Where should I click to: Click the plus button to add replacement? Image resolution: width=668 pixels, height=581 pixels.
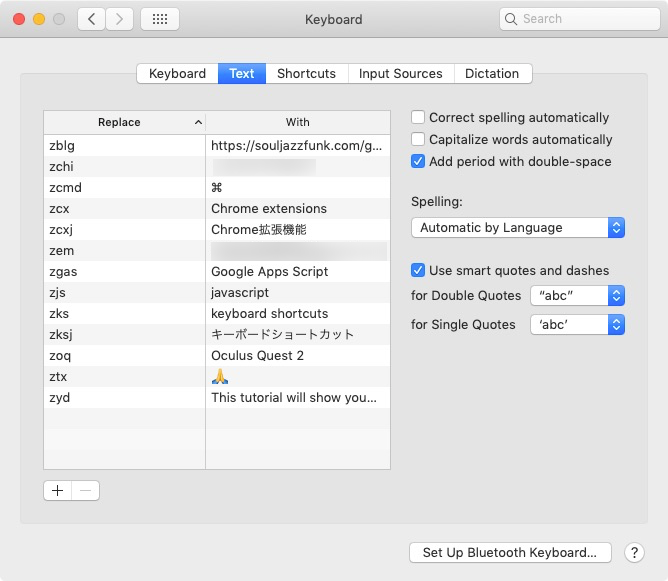[58, 490]
